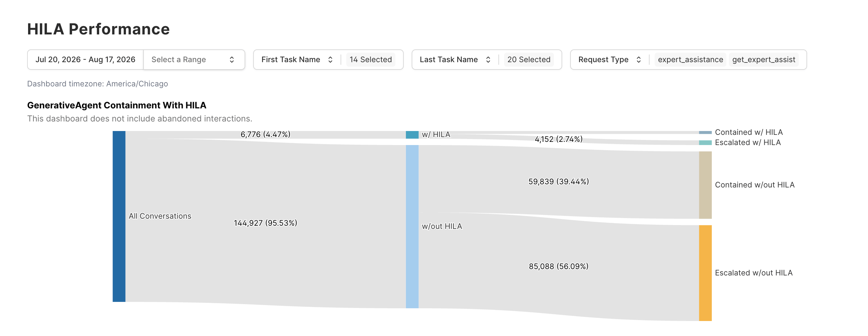Click the All Conversations label
Viewport: 868px width, 336px height.
(x=160, y=216)
